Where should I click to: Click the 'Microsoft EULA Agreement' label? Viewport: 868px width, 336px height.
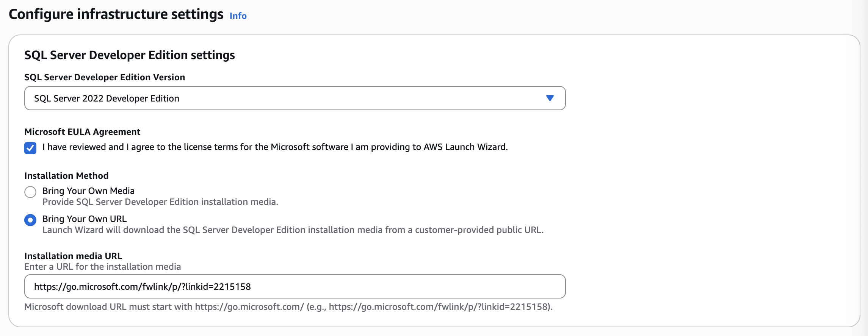point(82,132)
